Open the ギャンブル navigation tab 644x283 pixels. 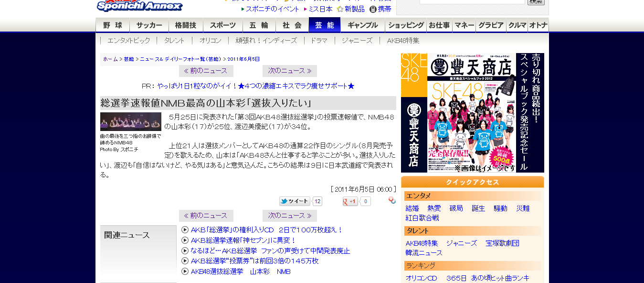363,25
